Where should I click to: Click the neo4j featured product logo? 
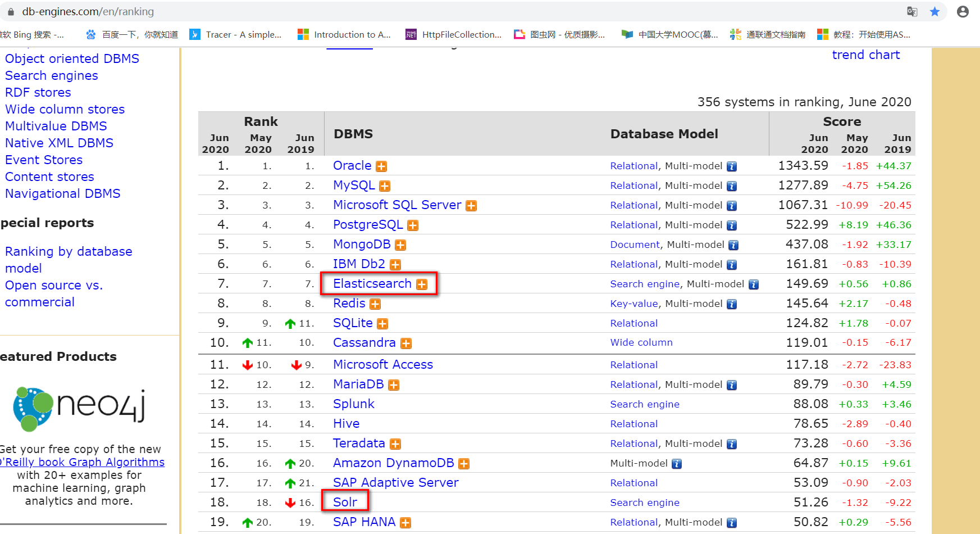[x=79, y=408]
